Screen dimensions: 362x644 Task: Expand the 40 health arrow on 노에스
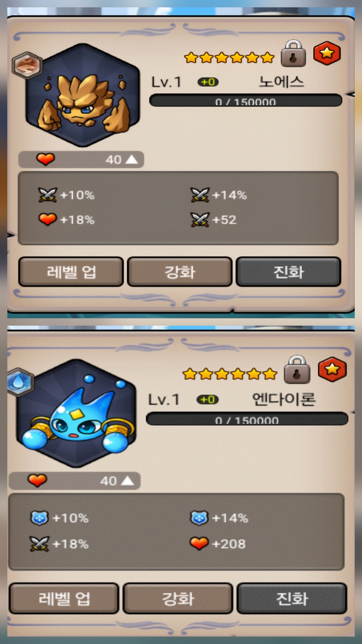click(x=132, y=159)
